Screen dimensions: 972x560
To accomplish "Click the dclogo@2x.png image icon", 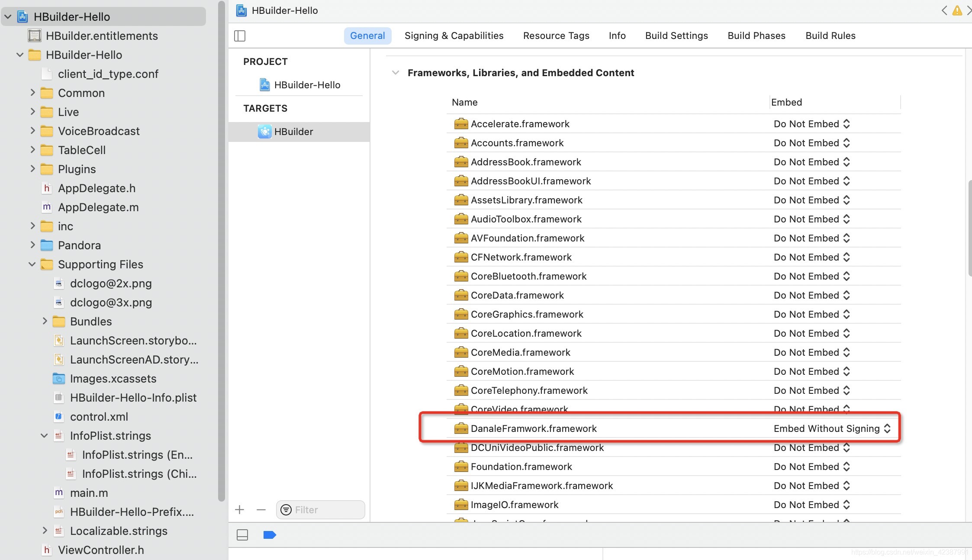I will [x=59, y=283].
